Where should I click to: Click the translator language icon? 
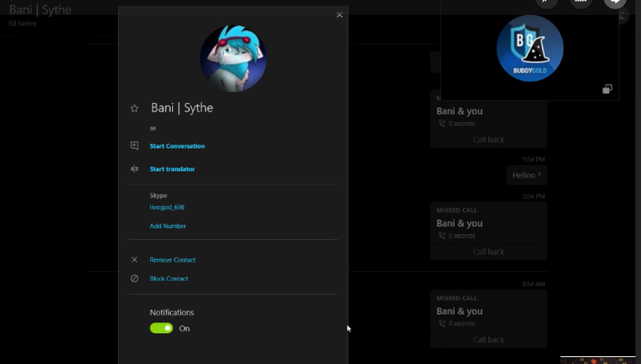tap(134, 169)
